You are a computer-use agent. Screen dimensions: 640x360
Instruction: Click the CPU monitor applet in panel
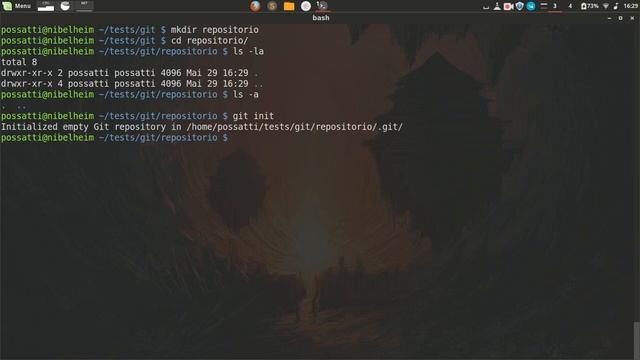coord(46,6)
